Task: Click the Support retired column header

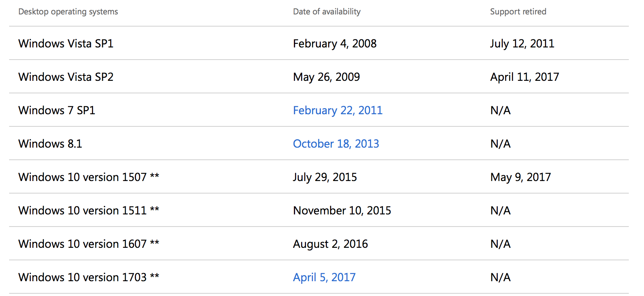Action: (518, 12)
